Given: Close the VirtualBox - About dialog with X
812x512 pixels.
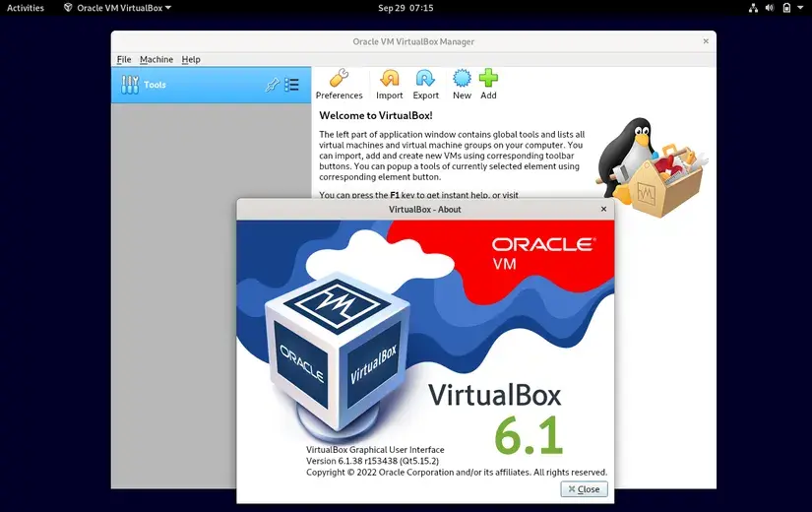Looking at the screenshot, I should point(603,210).
